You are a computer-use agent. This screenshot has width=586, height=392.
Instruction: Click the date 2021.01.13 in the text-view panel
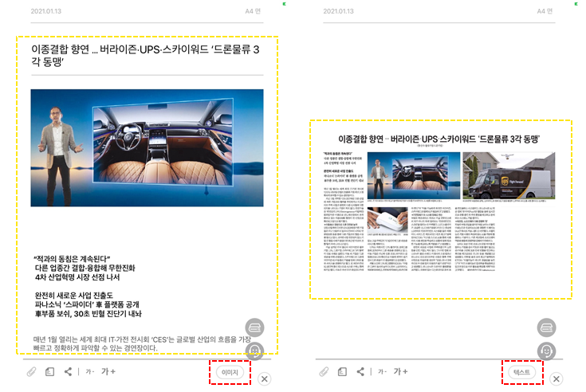[46, 11]
